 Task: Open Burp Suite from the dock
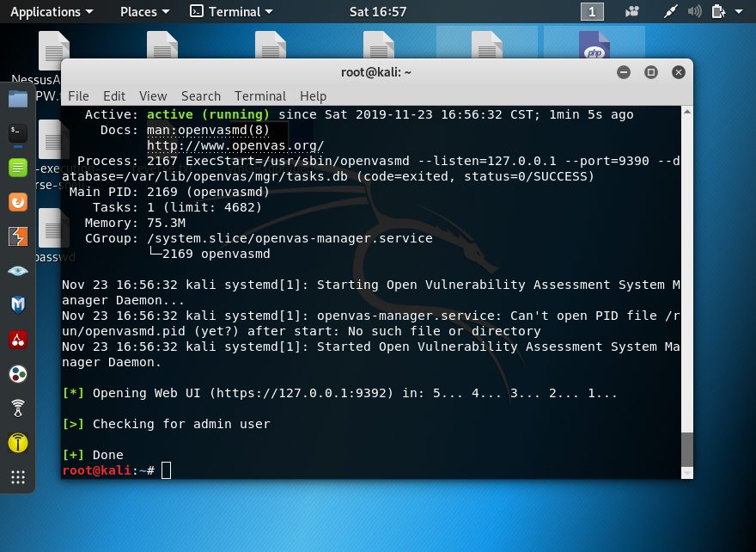[x=18, y=236]
